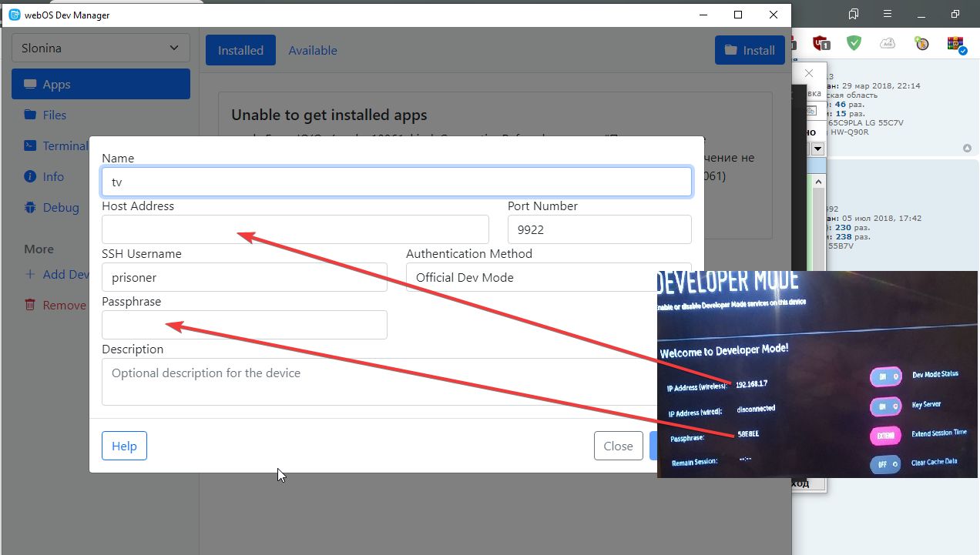The image size is (980, 555).
Task: Open the Files section in sidebar
Action: pyautogui.click(x=54, y=115)
